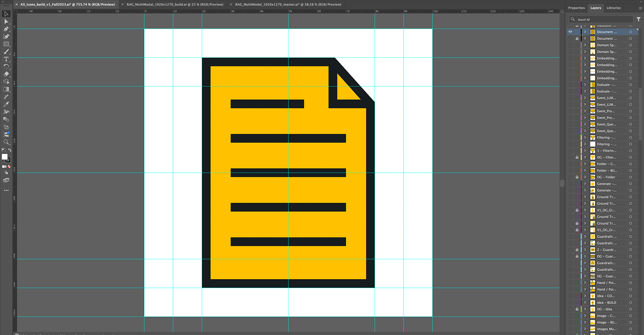This screenshot has height=335, width=644.
Task: Click the layer filter funnel icon
Action: click(x=638, y=19)
